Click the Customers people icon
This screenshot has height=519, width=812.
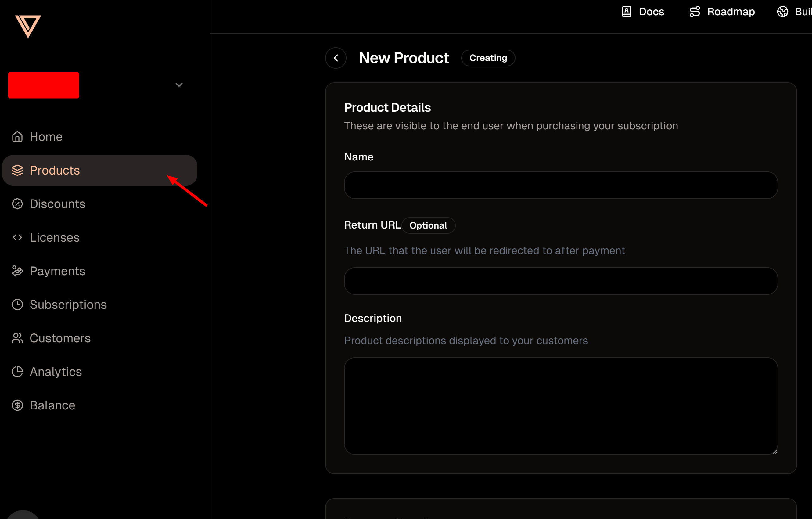pyautogui.click(x=17, y=338)
